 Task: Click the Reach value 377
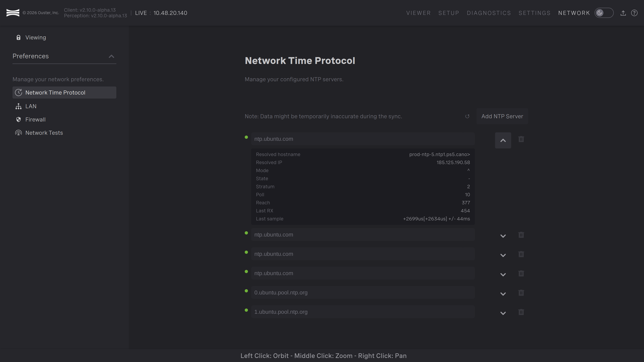point(466,203)
